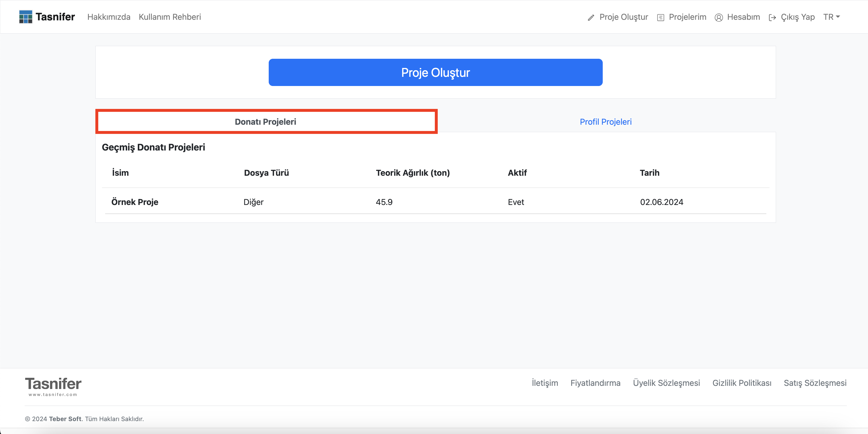Click the list icon beside Projelerim
The width and height of the screenshot is (868, 434).
[660, 17]
